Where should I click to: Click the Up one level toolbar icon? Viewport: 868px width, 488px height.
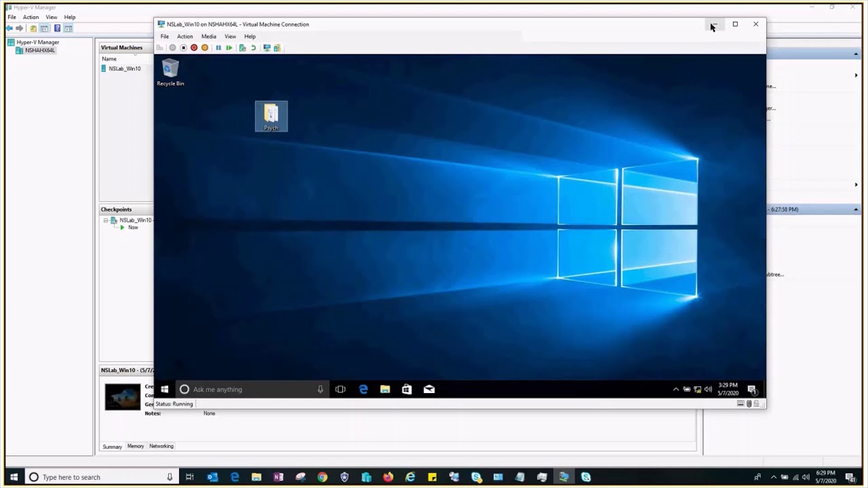[x=33, y=28]
